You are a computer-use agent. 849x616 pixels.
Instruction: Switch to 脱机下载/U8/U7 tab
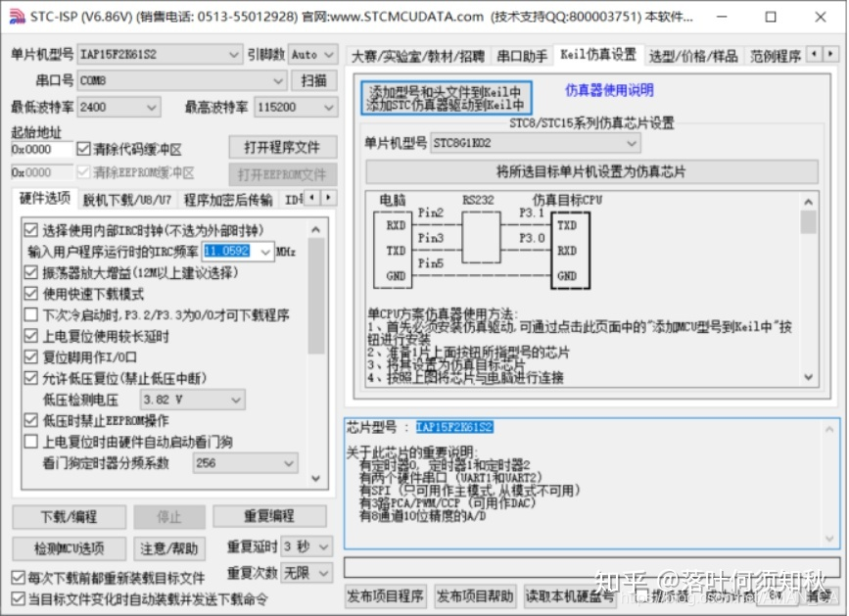[127, 201]
